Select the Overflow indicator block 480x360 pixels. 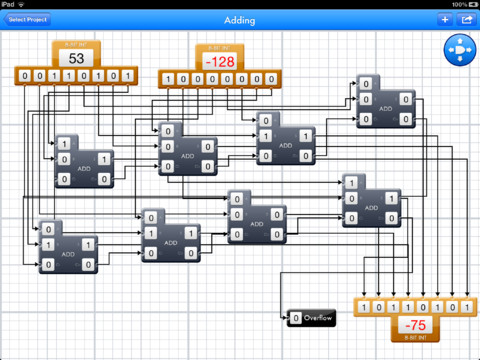[x=311, y=318]
